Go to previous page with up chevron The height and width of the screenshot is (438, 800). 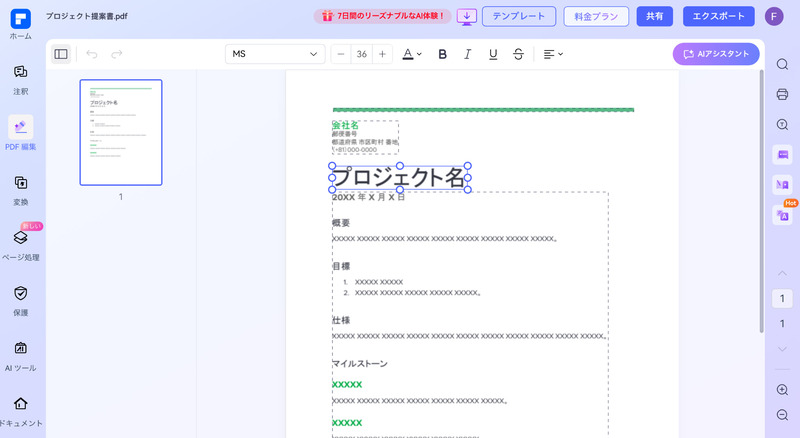coord(782,274)
